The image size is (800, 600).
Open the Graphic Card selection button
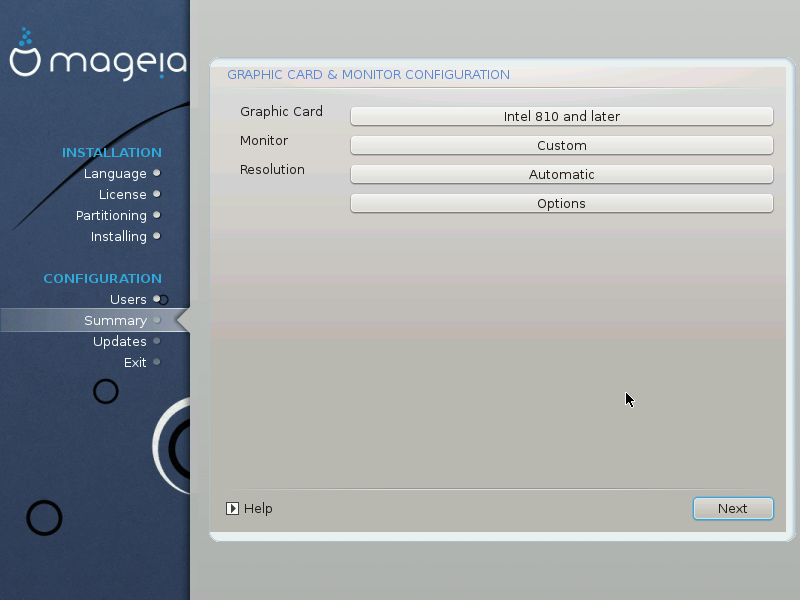[x=562, y=116]
